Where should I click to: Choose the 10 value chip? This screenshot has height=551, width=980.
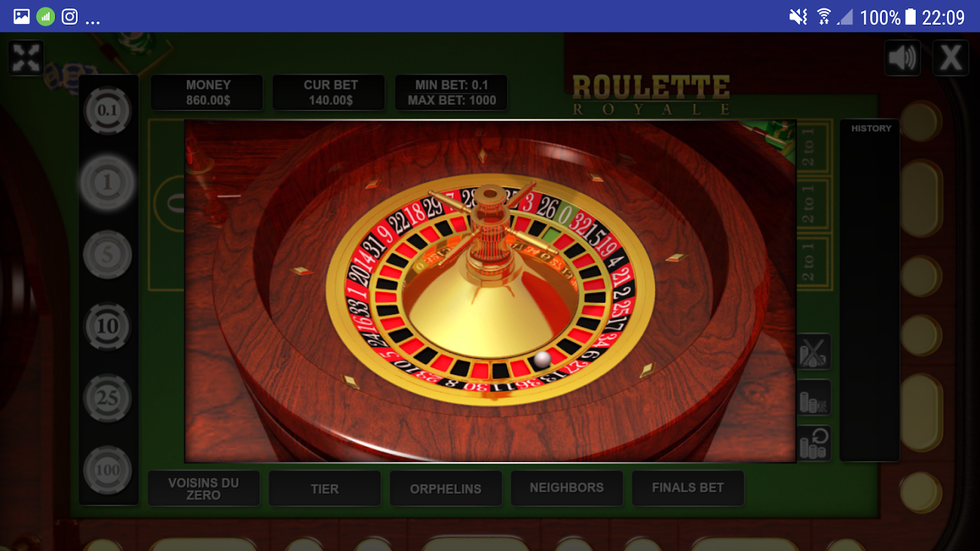[108, 326]
